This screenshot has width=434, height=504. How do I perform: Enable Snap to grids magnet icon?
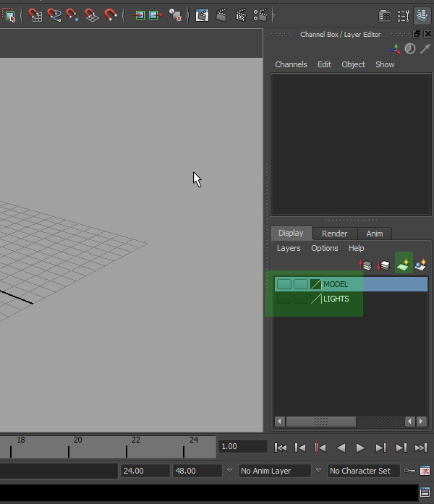[35, 15]
